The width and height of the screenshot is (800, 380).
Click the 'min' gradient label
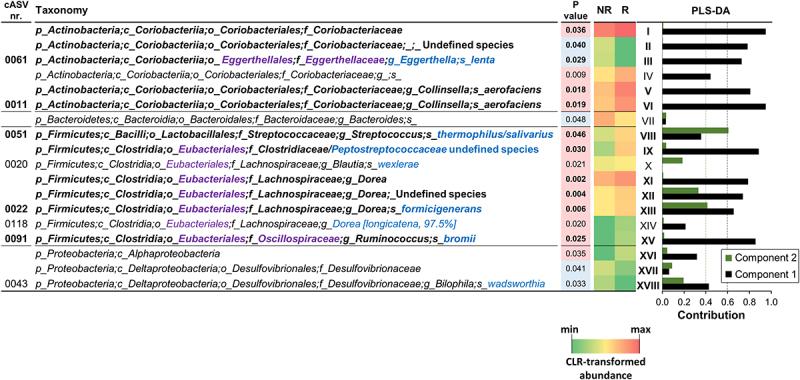(570, 329)
